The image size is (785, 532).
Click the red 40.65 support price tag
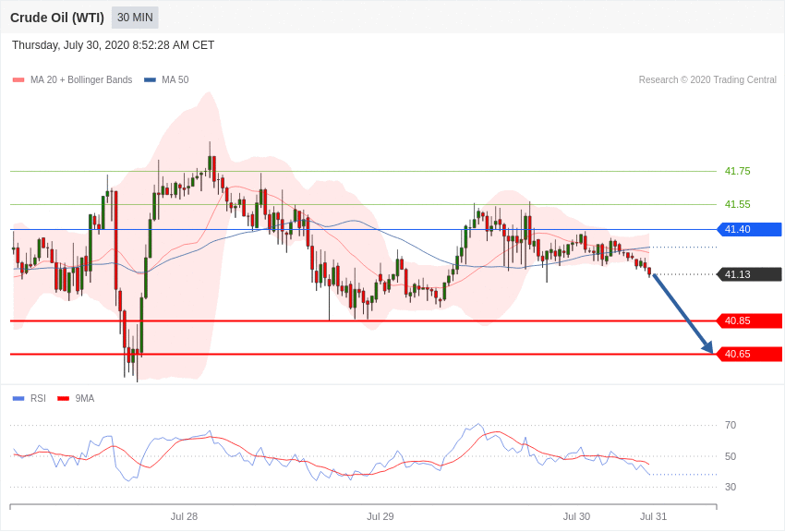[x=750, y=355]
